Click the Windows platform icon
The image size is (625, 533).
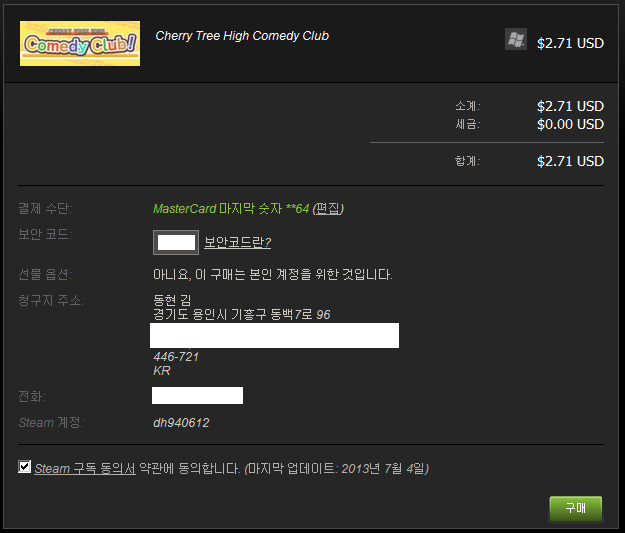click(516, 39)
